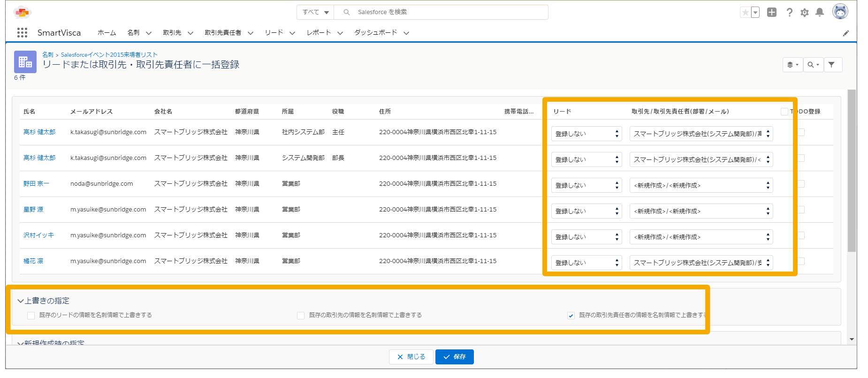Open the 取引先 tab
This screenshot has height=378, width=868.
pyautogui.click(x=172, y=32)
